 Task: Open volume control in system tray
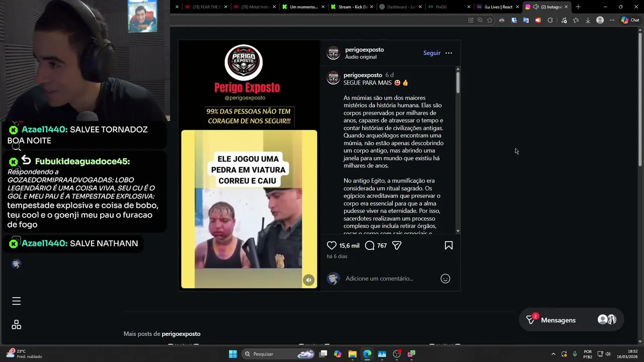pyautogui.click(x=608, y=354)
